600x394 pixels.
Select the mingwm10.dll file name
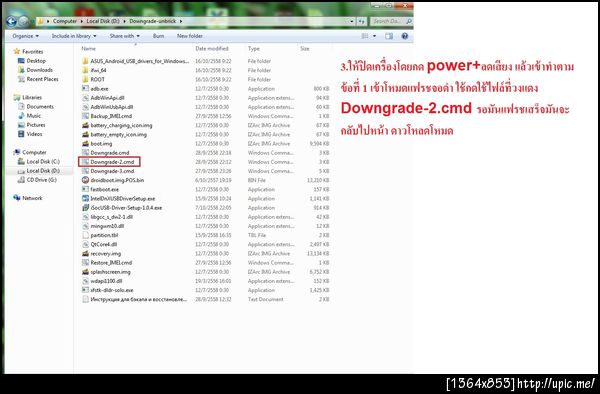pyautogui.click(x=107, y=226)
